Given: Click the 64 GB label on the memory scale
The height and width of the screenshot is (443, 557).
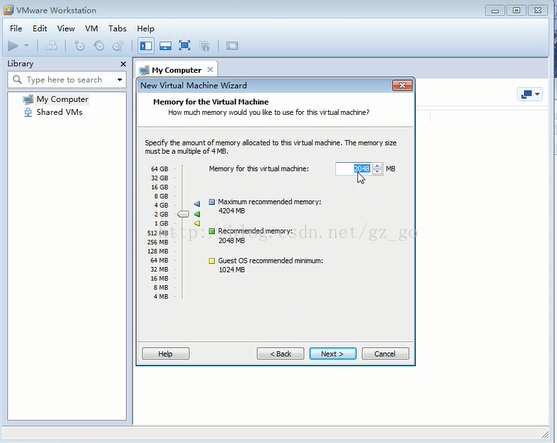Looking at the screenshot, I should pyautogui.click(x=159, y=169).
